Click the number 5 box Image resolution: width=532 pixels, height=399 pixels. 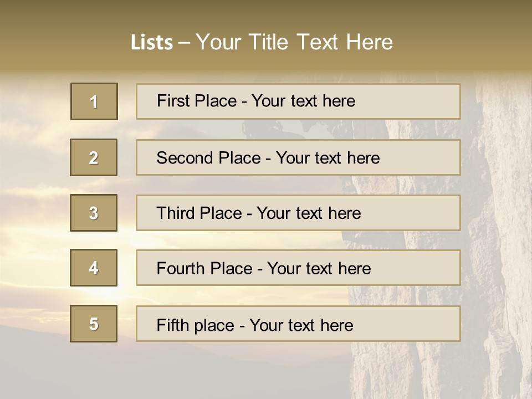pos(94,324)
